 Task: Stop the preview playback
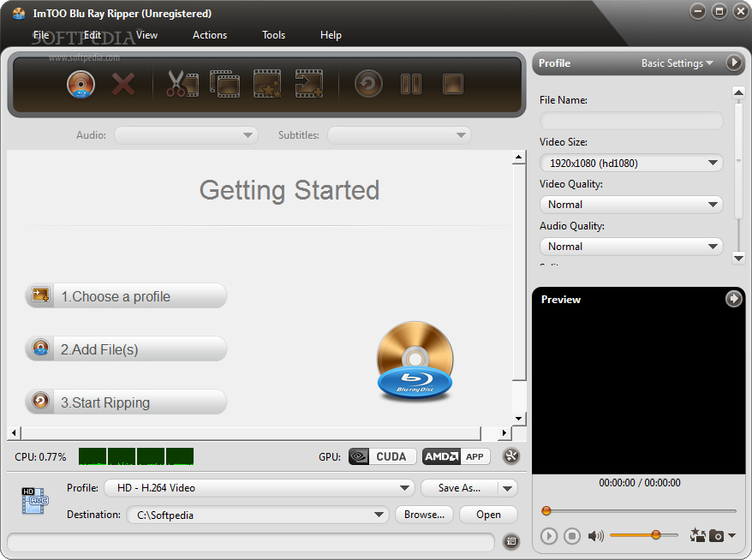(x=571, y=535)
